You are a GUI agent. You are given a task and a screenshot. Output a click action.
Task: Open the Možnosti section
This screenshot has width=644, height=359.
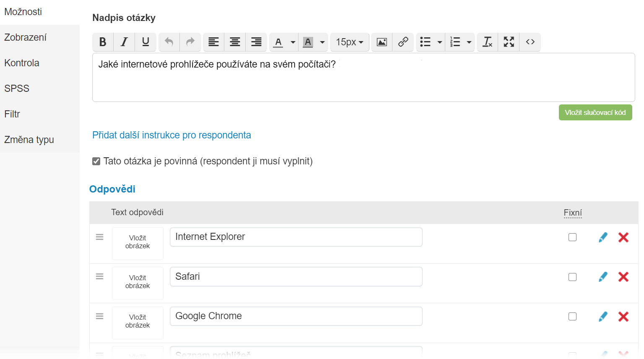[x=40, y=12]
